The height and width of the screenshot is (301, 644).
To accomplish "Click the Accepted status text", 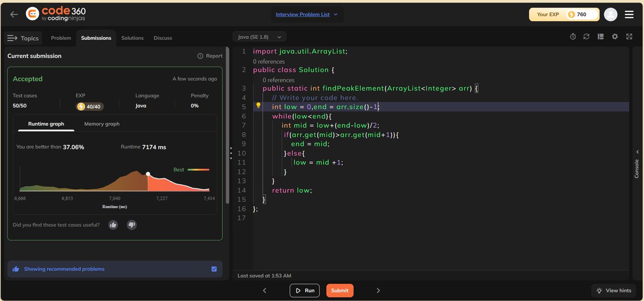I will click(28, 79).
